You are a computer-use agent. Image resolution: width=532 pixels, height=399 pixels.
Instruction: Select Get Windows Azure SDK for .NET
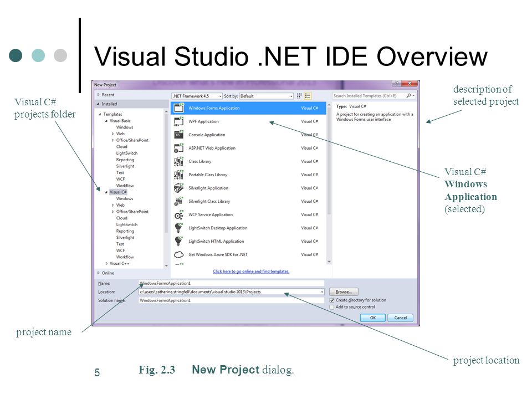[218, 254]
